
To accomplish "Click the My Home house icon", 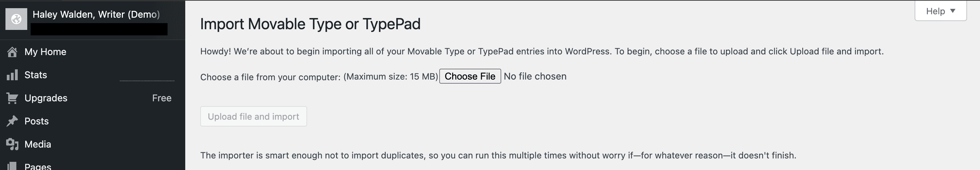I will pos(12,52).
